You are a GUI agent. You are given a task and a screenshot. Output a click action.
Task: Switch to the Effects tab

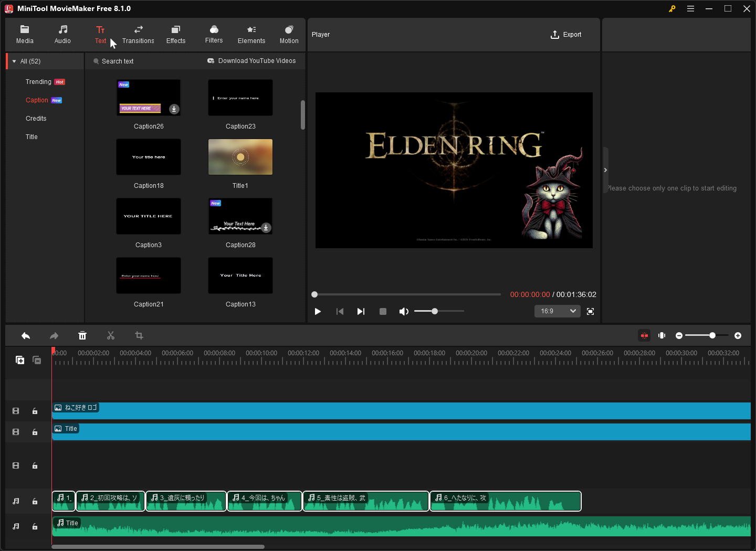click(176, 35)
